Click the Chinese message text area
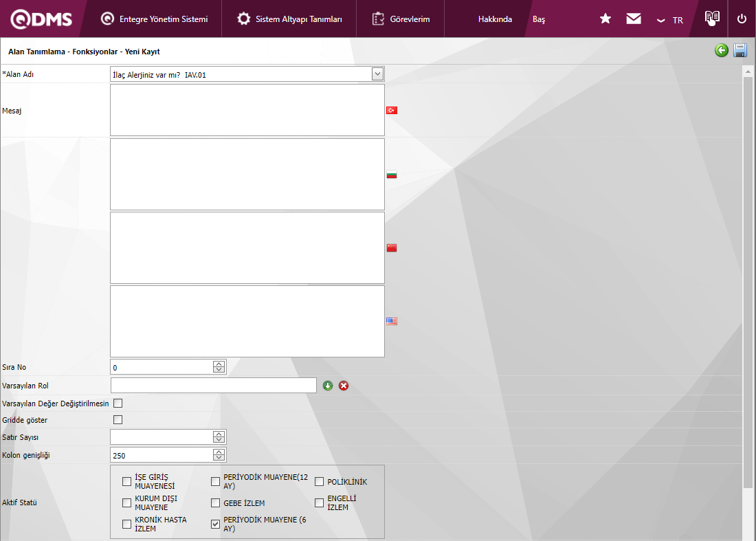 [247, 248]
